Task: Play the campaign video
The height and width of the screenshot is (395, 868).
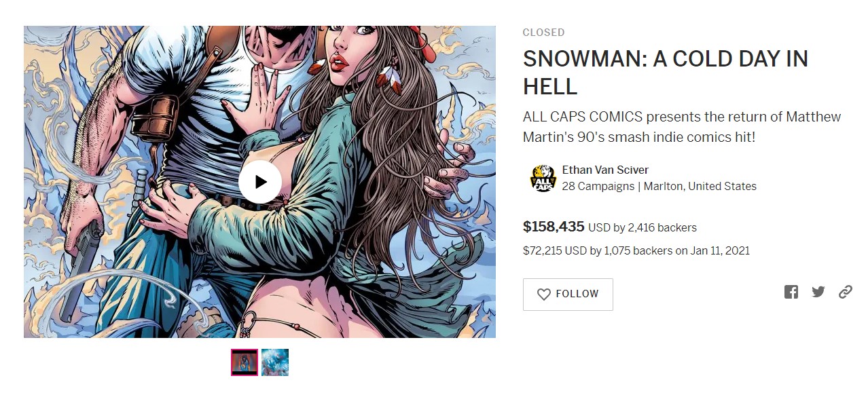Action: (259, 182)
